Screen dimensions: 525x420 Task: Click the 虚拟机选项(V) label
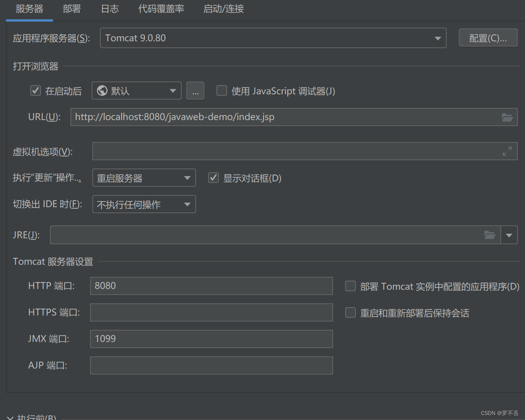coord(43,152)
